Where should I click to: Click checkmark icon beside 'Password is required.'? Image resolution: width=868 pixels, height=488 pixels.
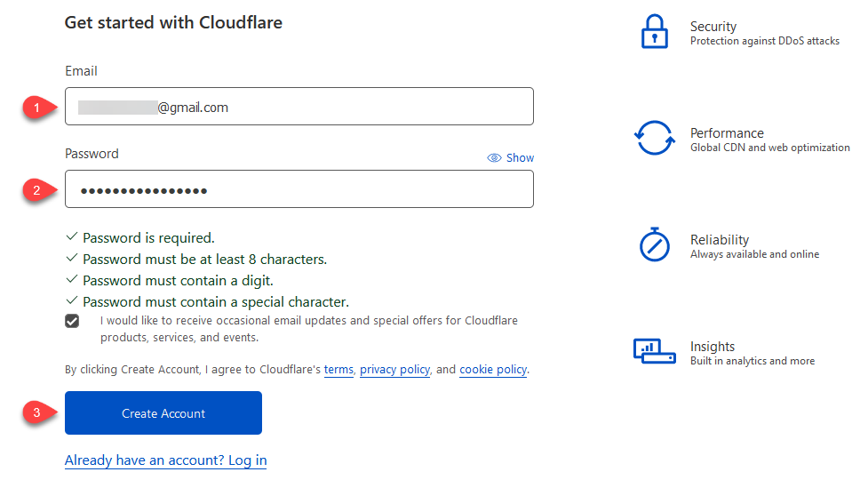coord(71,237)
